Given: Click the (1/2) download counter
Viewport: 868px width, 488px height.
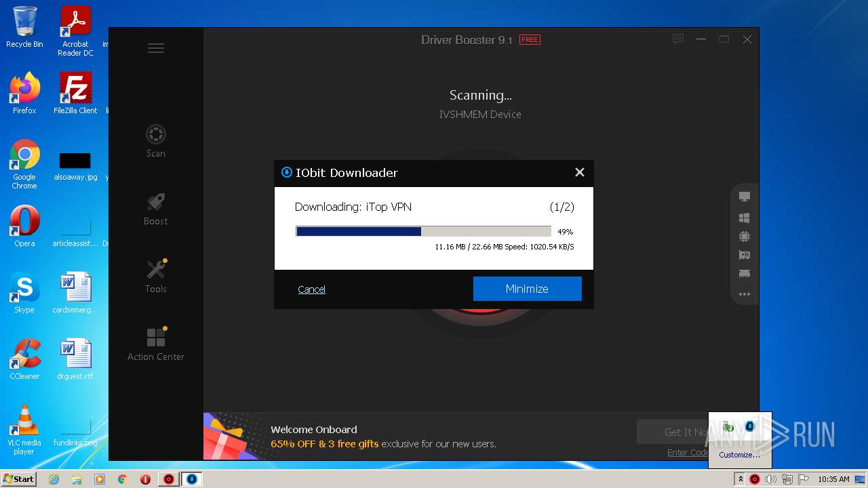Looking at the screenshot, I should pos(561,207).
